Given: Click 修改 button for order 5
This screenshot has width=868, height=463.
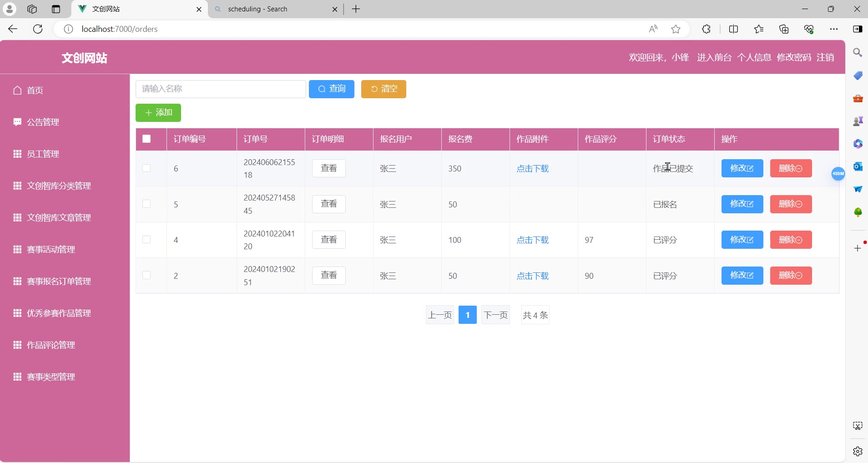Looking at the screenshot, I should [x=742, y=204].
